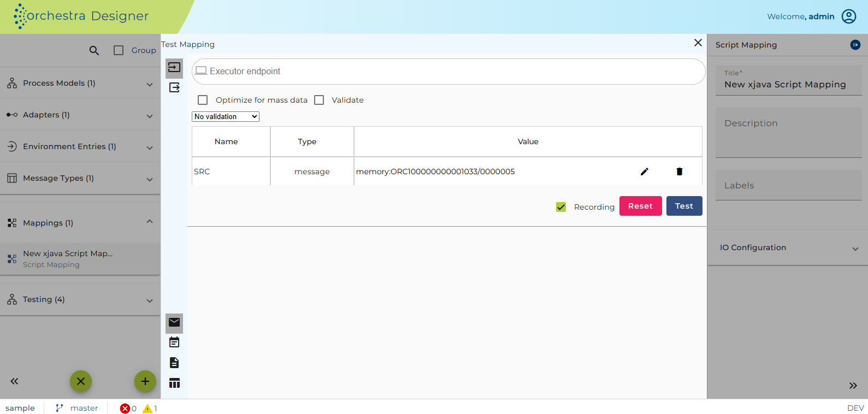Tick the Validate checkbox
868x414 pixels.
pyautogui.click(x=319, y=100)
